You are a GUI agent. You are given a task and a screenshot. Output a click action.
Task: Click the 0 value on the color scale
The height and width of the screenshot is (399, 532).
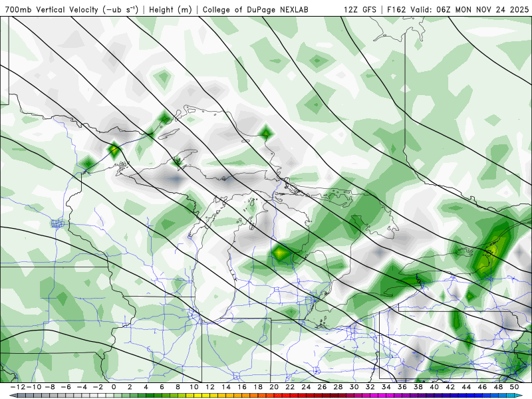[x=114, y=387]
